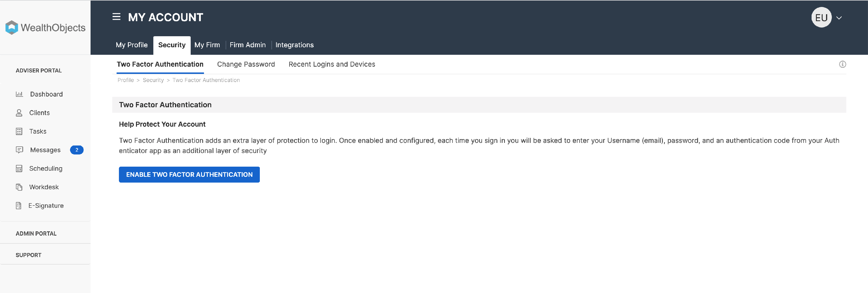
Task: Expand the Support section
Action: tap(29, 255)
